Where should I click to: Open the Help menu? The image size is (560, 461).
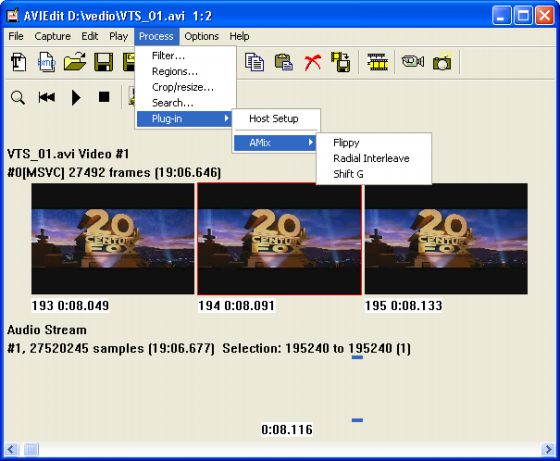tap(239, 36)
